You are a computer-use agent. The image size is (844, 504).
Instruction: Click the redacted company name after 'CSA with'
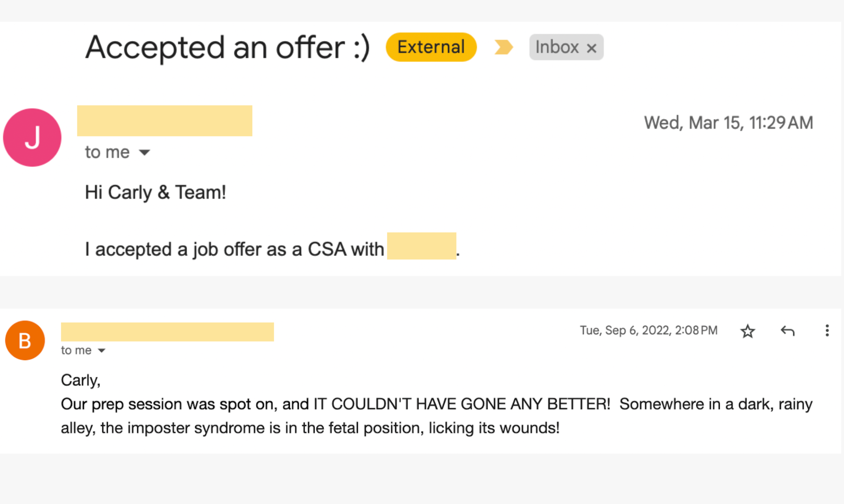pyautogui.click(x=421, y=246)
